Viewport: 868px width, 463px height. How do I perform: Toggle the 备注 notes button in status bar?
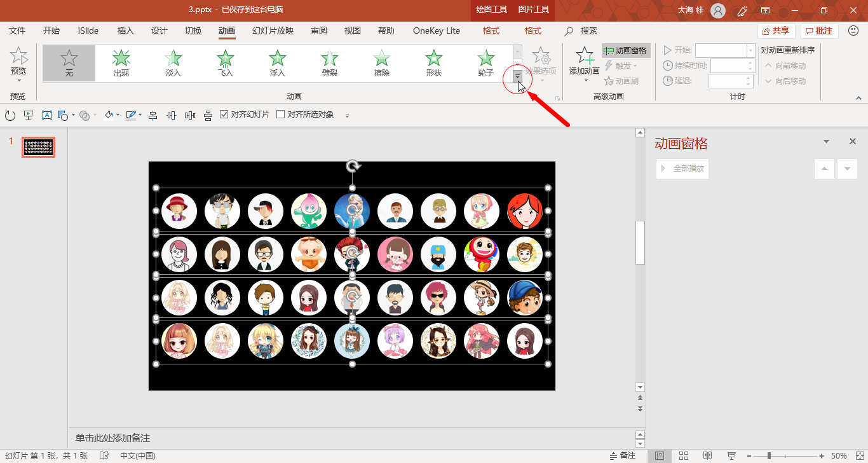click(x=622, y=456)
